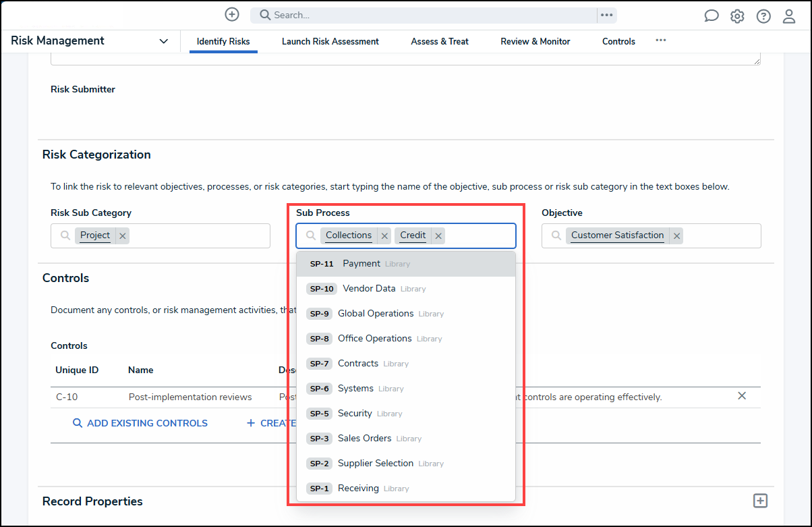The image size is (812, 527).
Task: Click the Sub Process search icon
Action: pos(311,235)
